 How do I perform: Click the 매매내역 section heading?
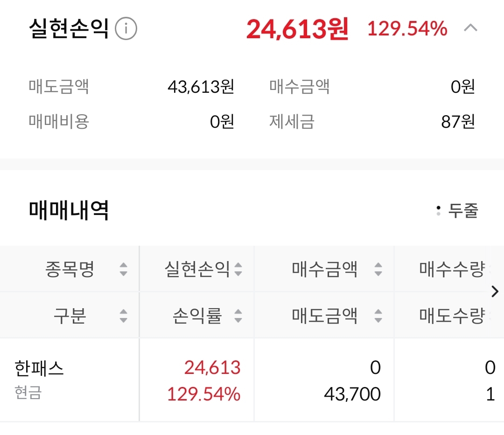69,210
